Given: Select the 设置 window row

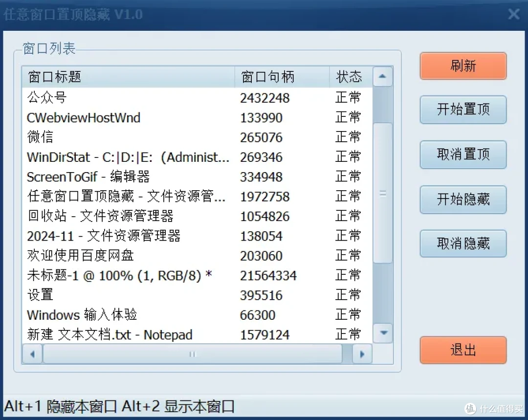Looking at the screenshot, I should (x=198, y=295).
